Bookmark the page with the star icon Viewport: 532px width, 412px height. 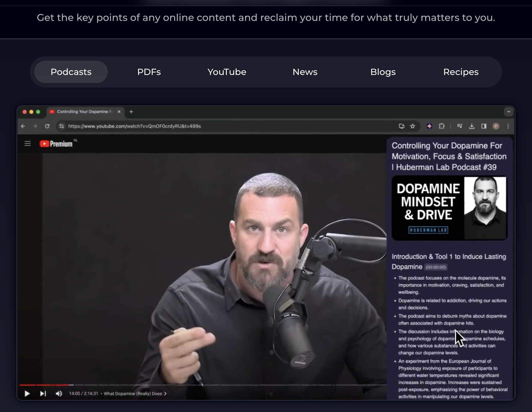tap(413, 126)
